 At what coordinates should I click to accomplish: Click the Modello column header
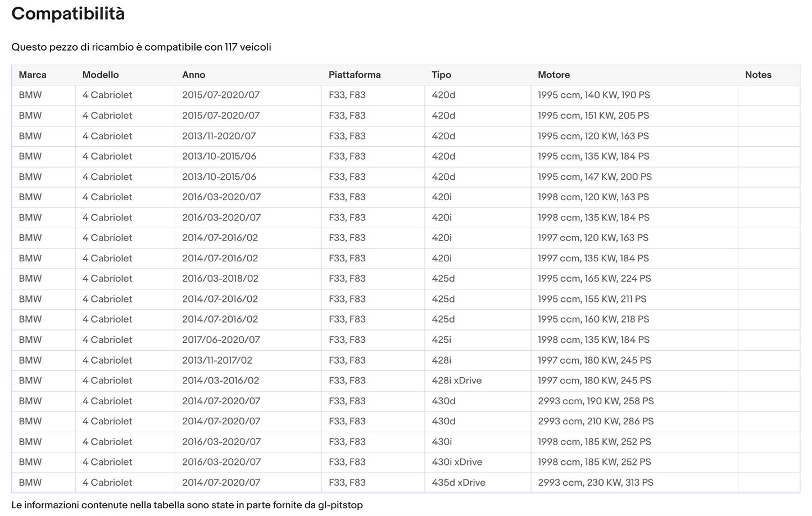click(x=101, y=75)
